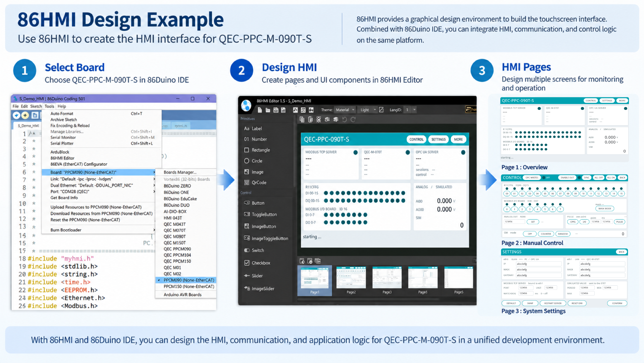Image resolution: width=644 pixels, height=363 pixels.
Task: Click the slashed square icon beside Light theme
Action: click(x=381, y=110)
